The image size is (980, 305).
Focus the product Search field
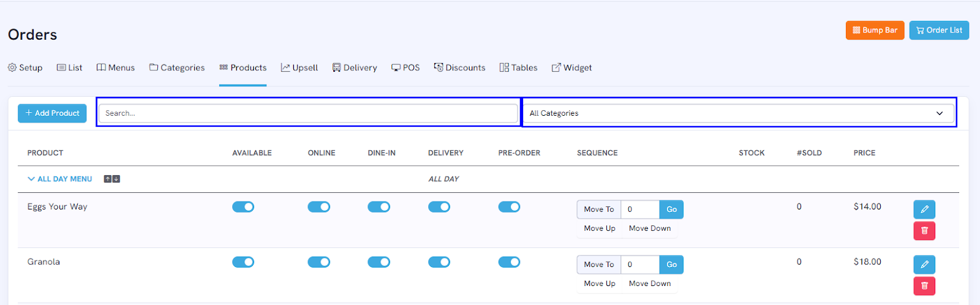pyautogui.click(x=308, y=113)
